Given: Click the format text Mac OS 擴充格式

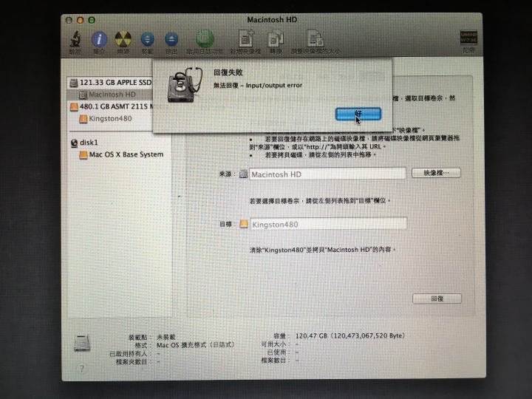Looking at the screenshot, I should (195, 345).
